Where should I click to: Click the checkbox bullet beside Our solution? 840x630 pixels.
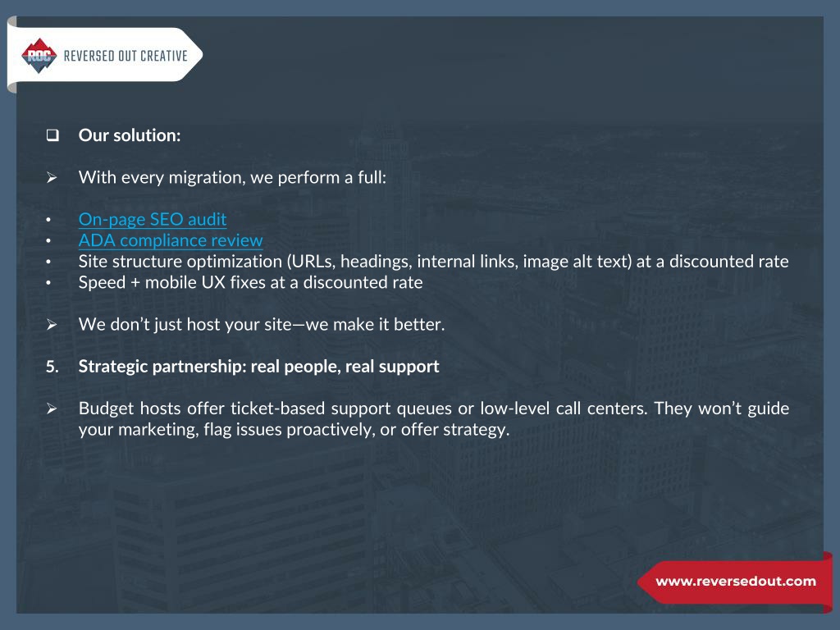click(x=52, y=135)
